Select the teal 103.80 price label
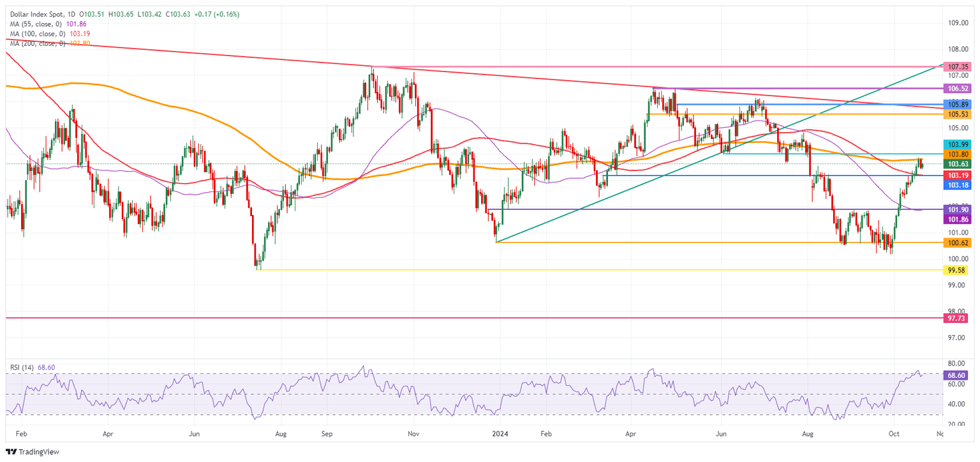 click(957, 154)
